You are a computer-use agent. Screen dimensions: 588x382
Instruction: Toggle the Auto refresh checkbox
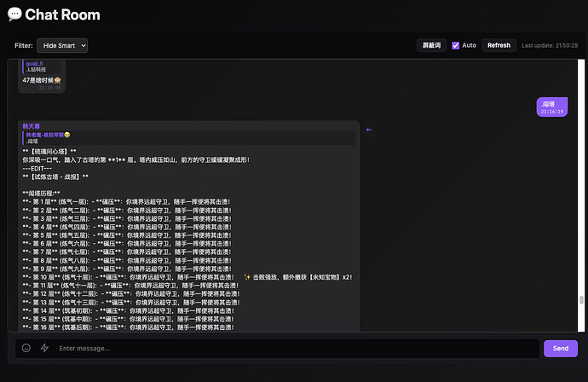point(456,45)
